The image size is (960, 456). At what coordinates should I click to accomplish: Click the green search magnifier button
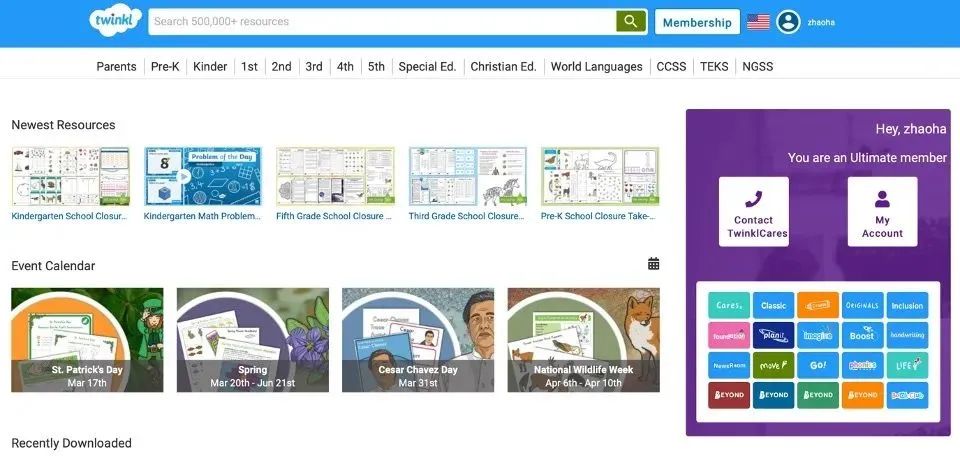631,21
